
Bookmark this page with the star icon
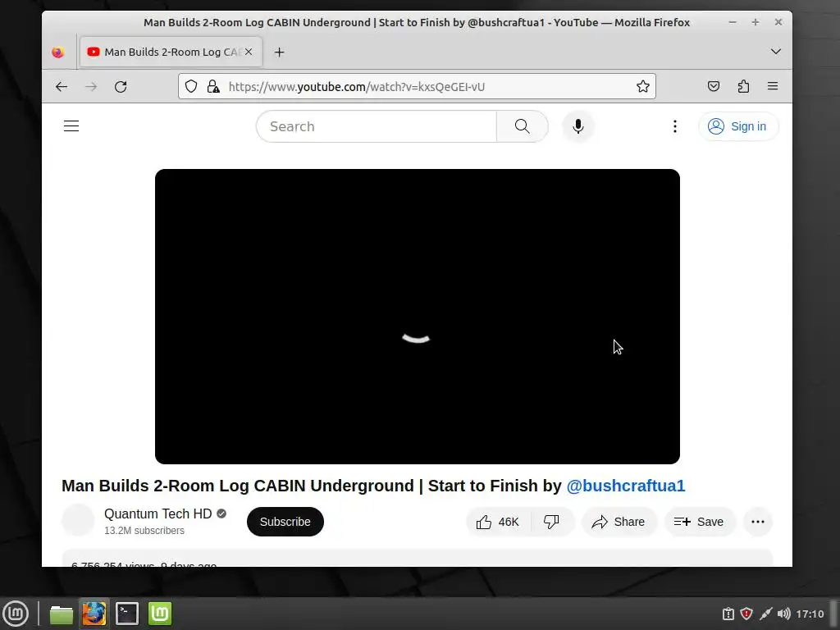(643, 86)
